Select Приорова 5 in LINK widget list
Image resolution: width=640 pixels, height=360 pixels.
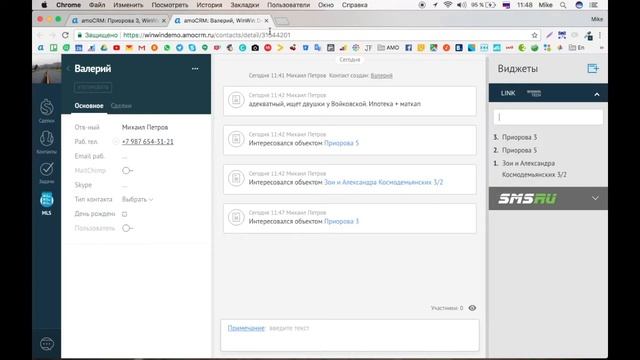tap(519, 150)
